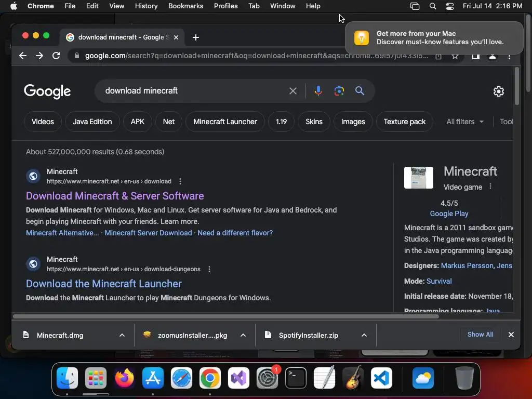Go forward with the browser forward arrow
This screenshot has width=532, height=399.
click(39, 56)
